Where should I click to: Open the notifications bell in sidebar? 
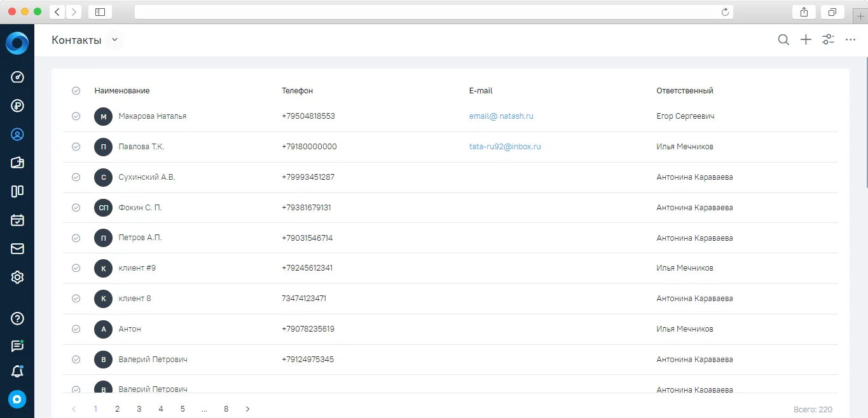(17, 372)
